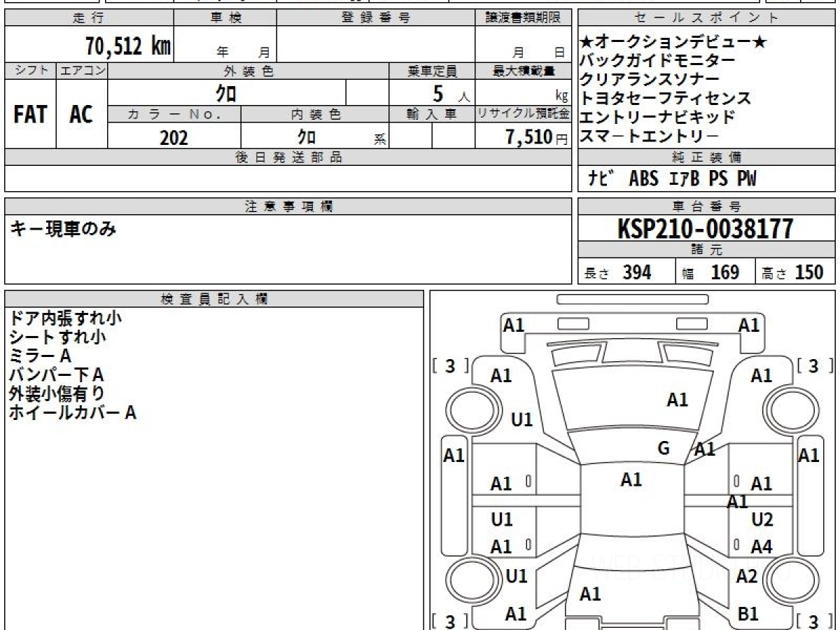Select the B1 damage mark on diagram
Image resolution: width=840 pixels, height=630 pixels.
pyautogui.click(x=748, y=614)
